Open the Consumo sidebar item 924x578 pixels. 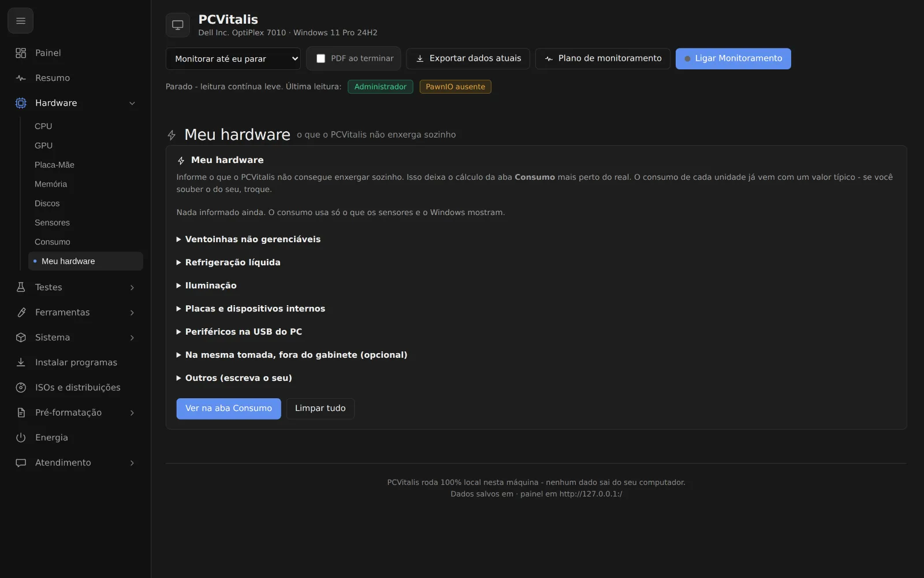pyautogui.click(x=85, y=242)
